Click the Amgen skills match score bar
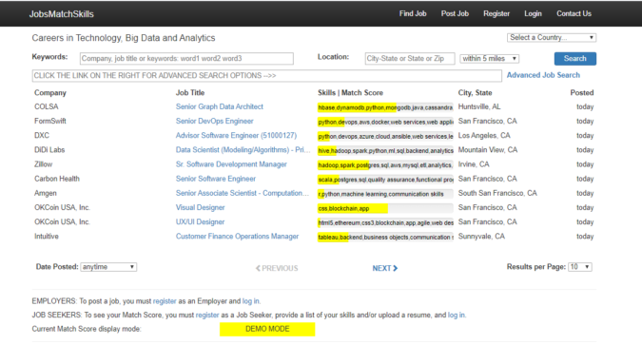This screenshot has height=364, width=642. [385, 194]
